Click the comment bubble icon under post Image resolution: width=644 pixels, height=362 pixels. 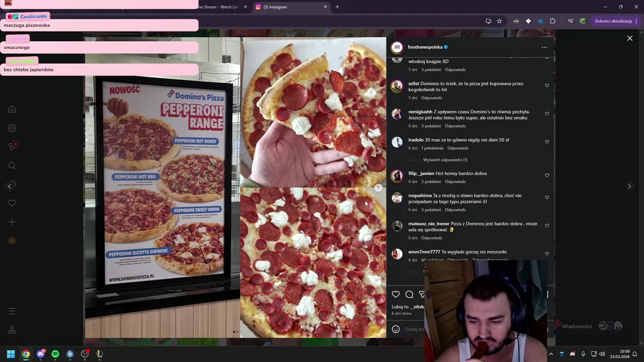409,295
